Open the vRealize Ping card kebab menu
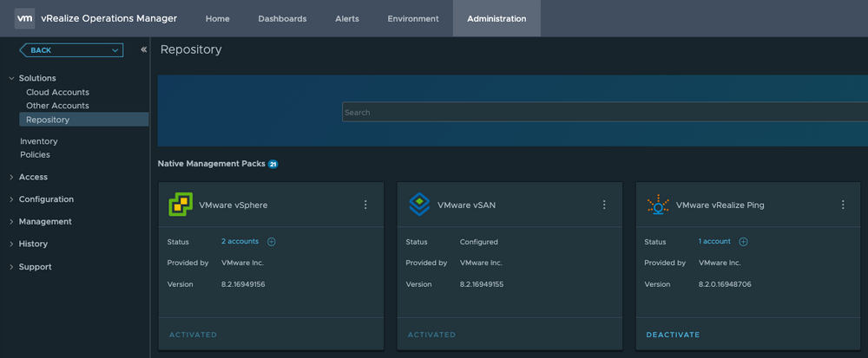868x358 pixels. coord(843,205)
